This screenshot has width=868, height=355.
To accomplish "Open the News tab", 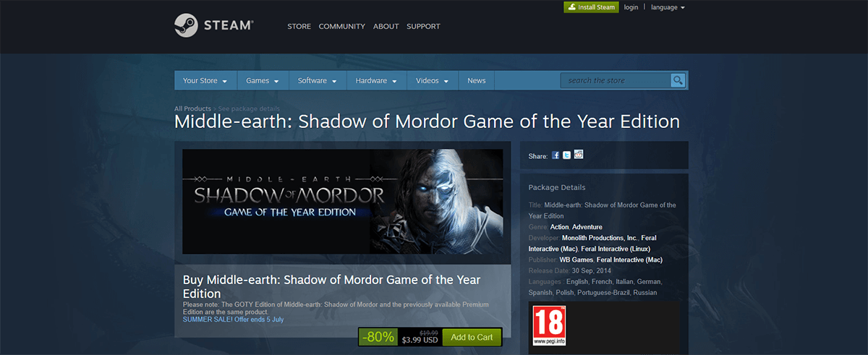I will pos(477,80).
